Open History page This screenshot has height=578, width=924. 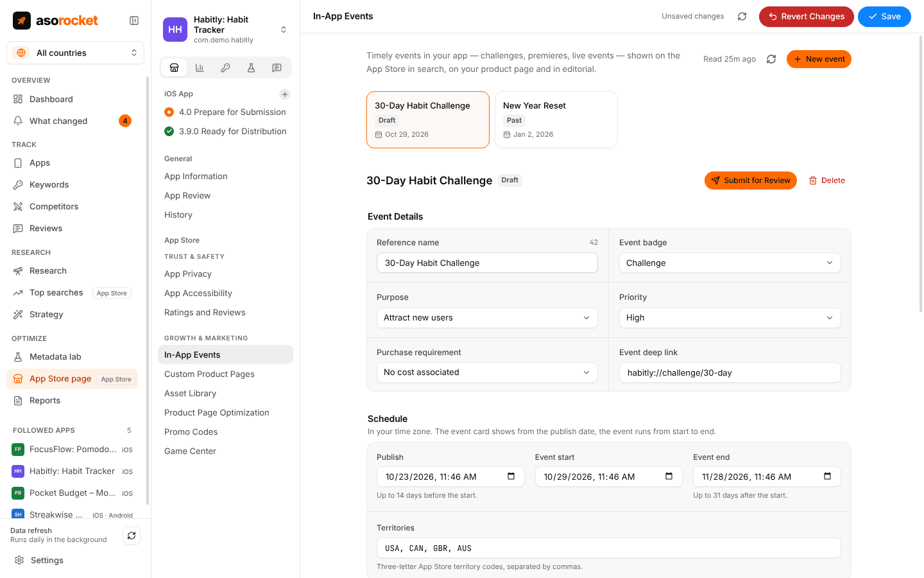tap(225, 215)
